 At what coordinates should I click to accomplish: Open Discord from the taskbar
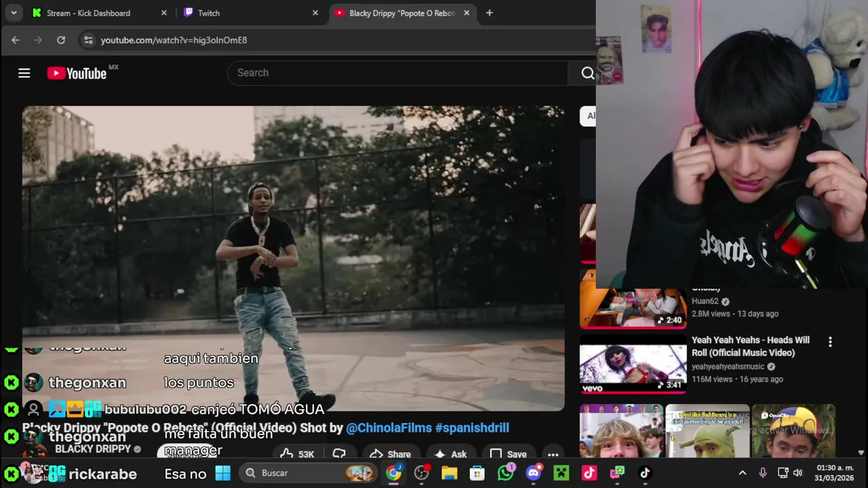pyautogui.click(x=534, y=473)
